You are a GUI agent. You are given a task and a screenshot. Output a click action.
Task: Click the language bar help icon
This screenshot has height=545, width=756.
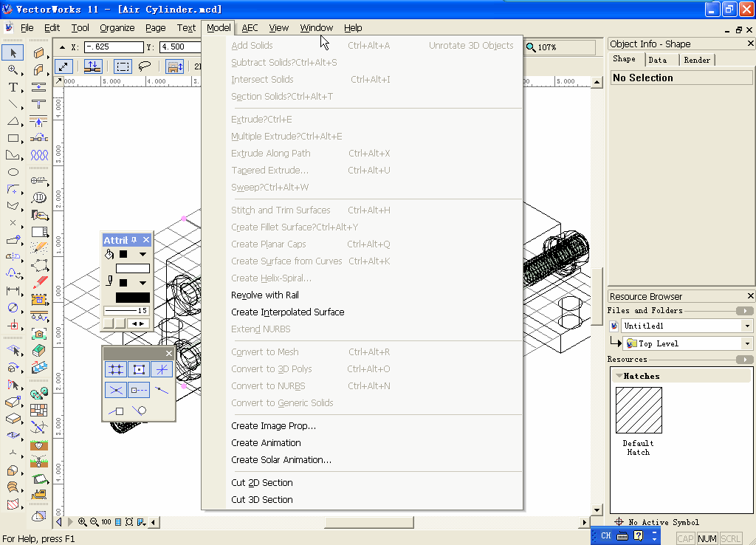click(x=638, y=536)
